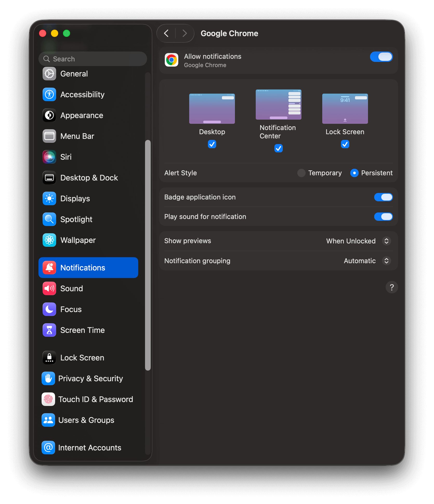Viewport: 434px width, 504px height.
Task: Minimize window with the yellow button
Action: (55, 33)
